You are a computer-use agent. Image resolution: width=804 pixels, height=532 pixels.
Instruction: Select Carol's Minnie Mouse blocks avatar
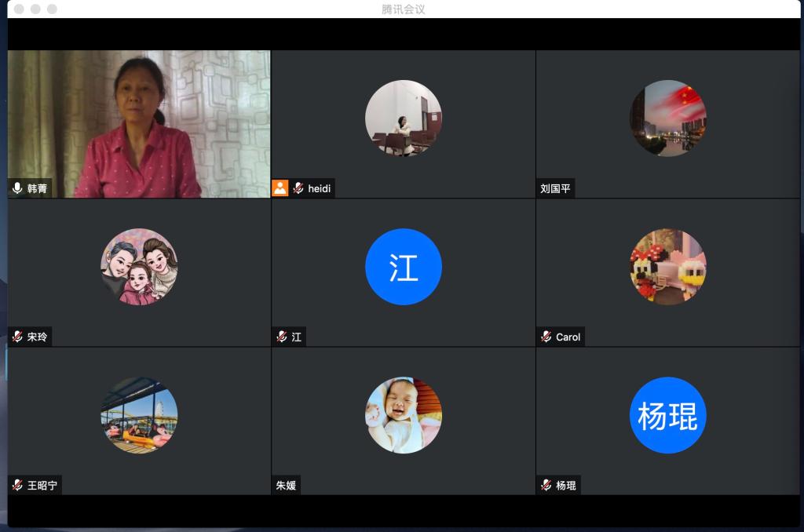pyautogui.click(x=668, y=267)
